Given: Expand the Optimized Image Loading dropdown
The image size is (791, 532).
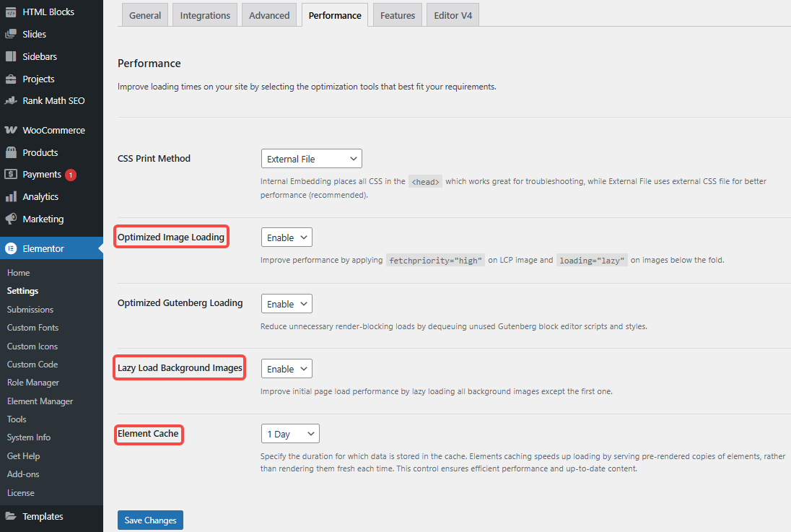Looking at the screenshot, I should tap(287, 237).
